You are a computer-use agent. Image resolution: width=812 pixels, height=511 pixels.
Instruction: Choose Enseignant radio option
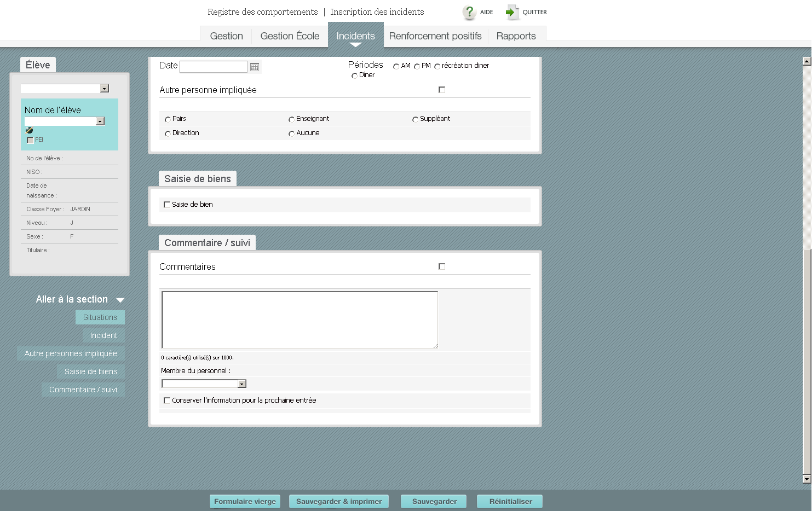tap(291, 119)
